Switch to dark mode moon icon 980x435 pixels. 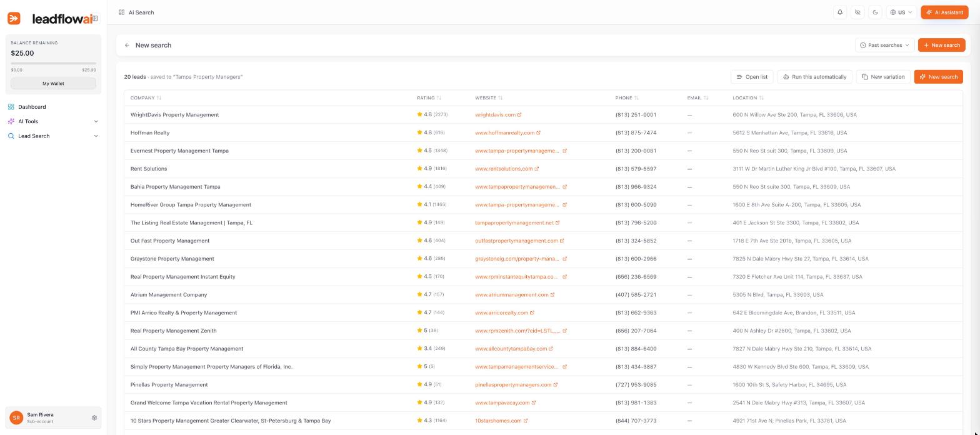coord(875,12)
